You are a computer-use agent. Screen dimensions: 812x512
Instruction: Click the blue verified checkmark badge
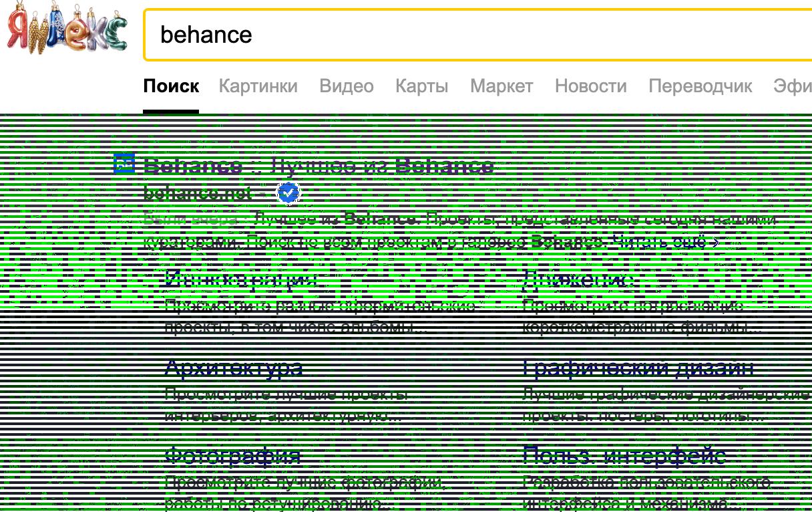pos(288,194)
